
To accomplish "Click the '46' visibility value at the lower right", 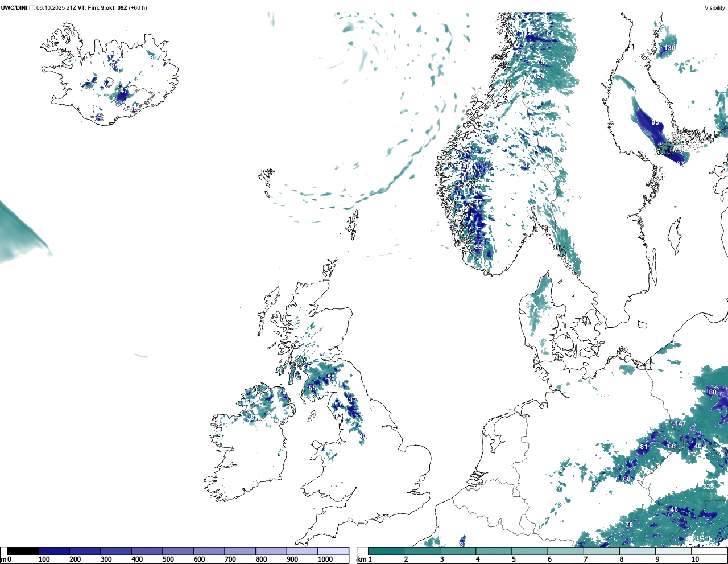I will (674, 509).
